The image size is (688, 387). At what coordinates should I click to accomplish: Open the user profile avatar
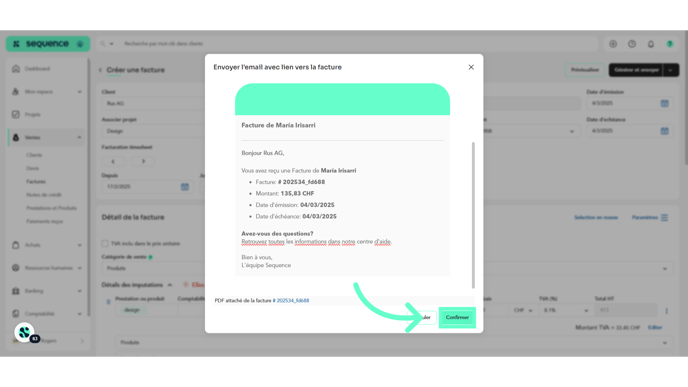tap(670, 44)
